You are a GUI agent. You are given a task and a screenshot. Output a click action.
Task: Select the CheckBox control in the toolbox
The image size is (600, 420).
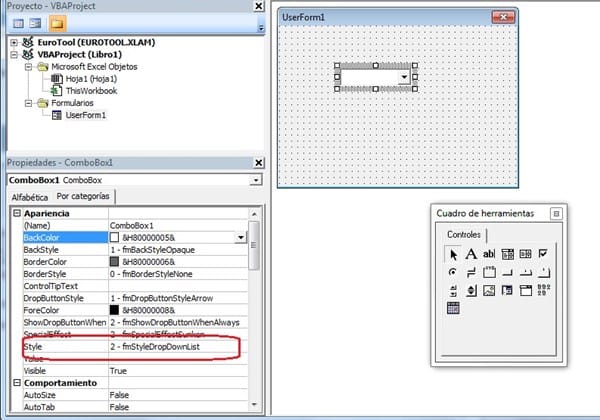coord(543,253)
